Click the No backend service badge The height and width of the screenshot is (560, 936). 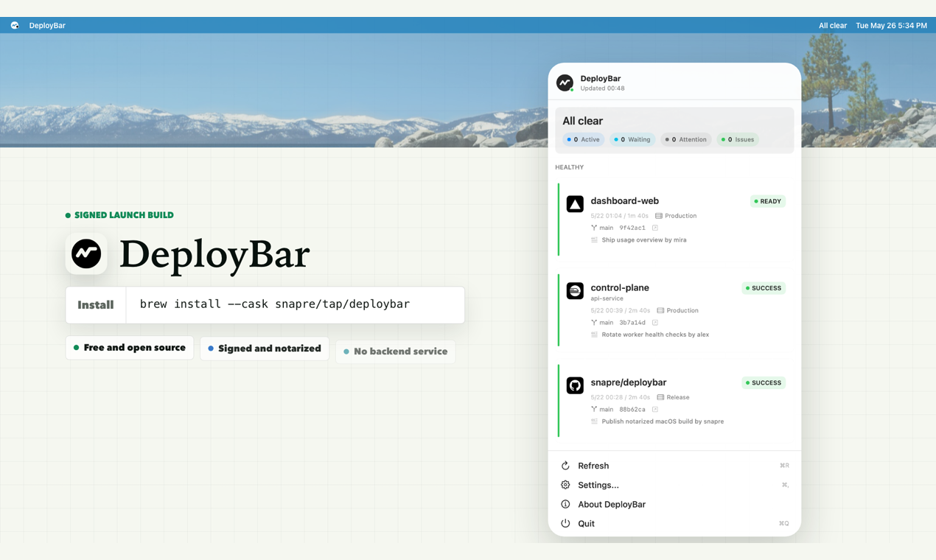tap(396, 351)
